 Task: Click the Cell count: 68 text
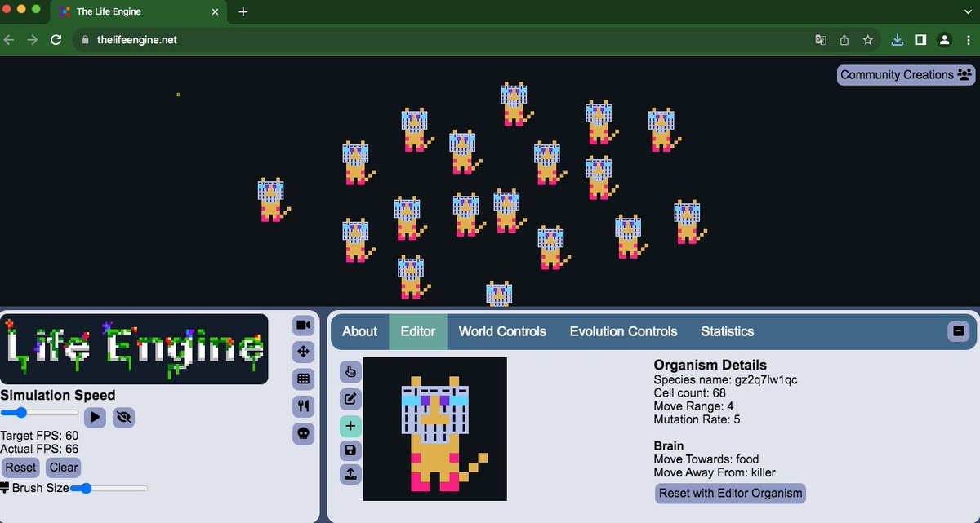pos(690,393)
